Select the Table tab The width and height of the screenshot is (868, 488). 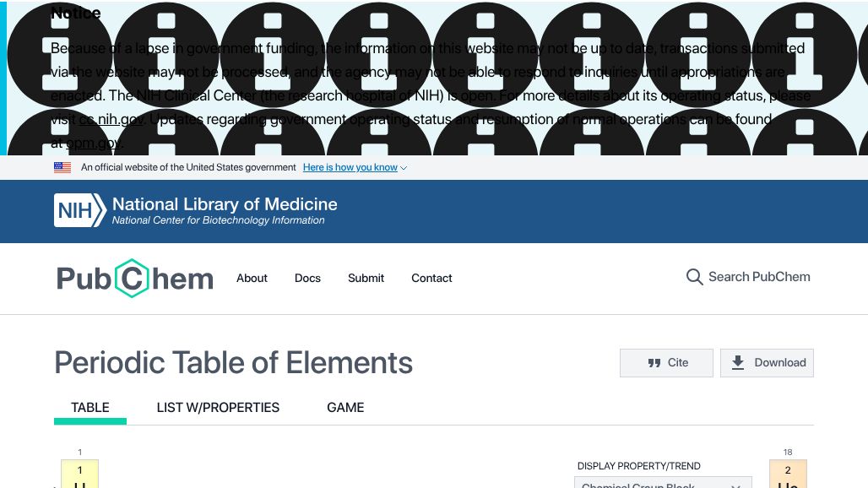click(x=90, y=407)
